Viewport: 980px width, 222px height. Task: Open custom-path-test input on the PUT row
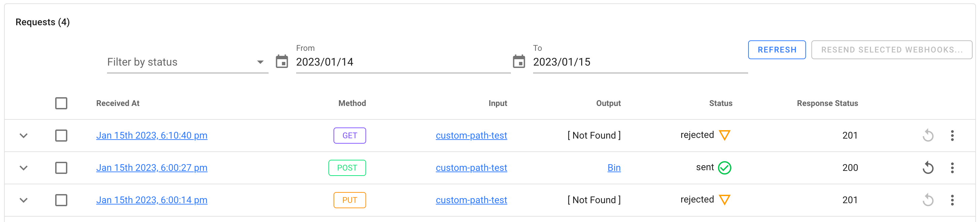click(471, 200)
